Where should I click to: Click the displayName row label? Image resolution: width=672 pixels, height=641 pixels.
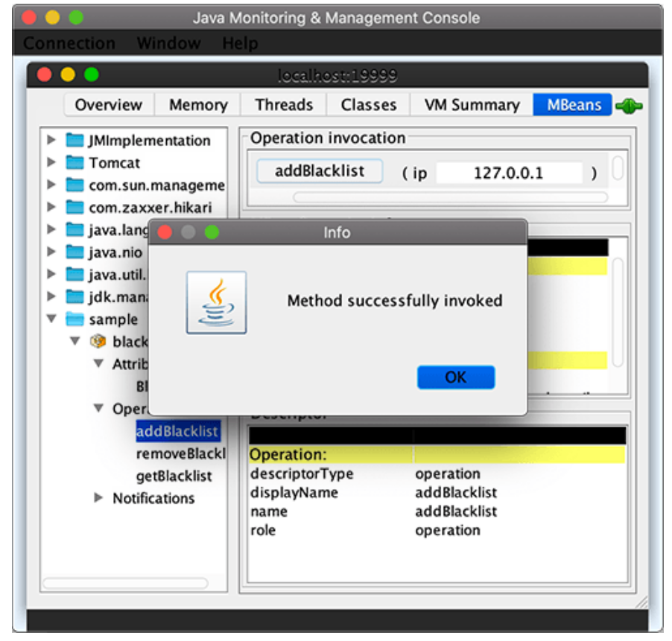tap(294, 493)
